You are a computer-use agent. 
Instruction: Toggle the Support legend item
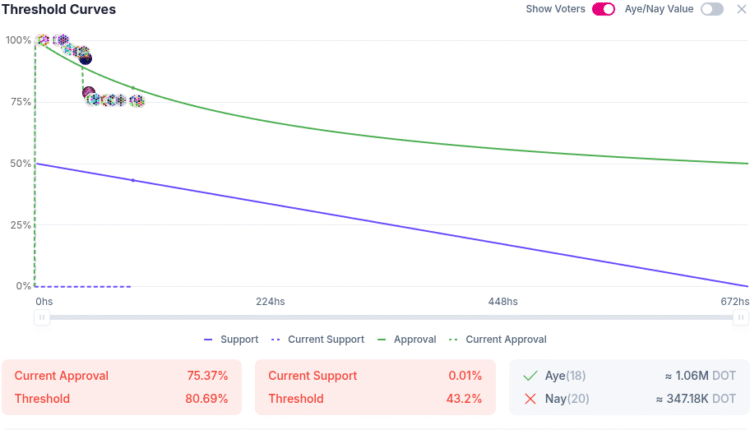click(x=230, y=339)
